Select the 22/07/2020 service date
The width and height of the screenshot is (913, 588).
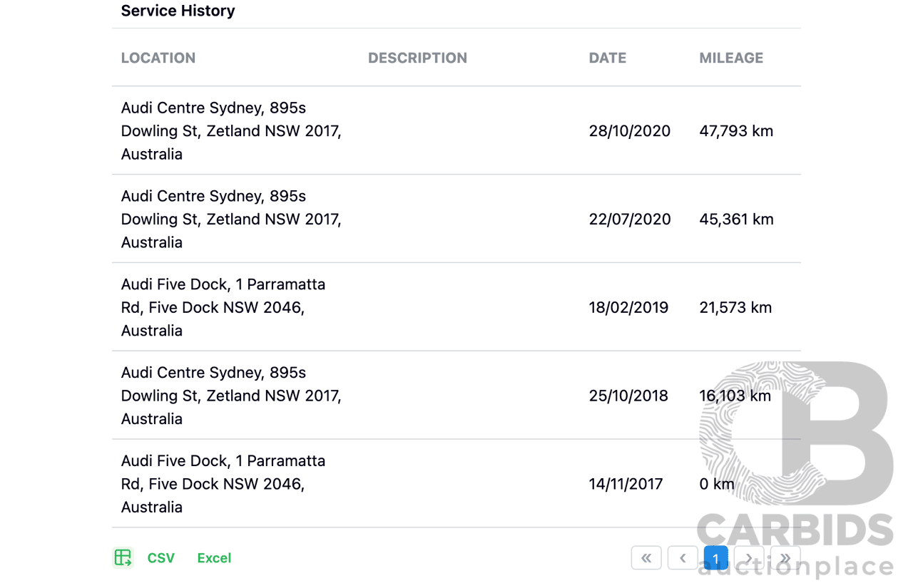point(630,220)
